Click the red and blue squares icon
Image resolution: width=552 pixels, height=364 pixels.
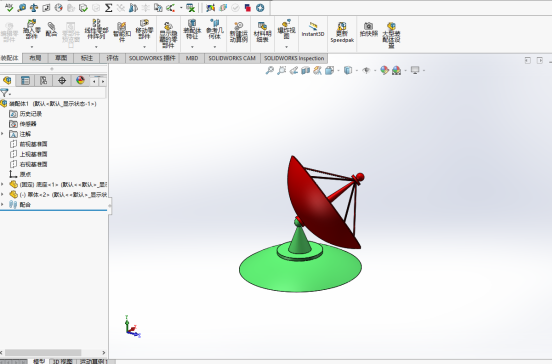coord(247,8)
